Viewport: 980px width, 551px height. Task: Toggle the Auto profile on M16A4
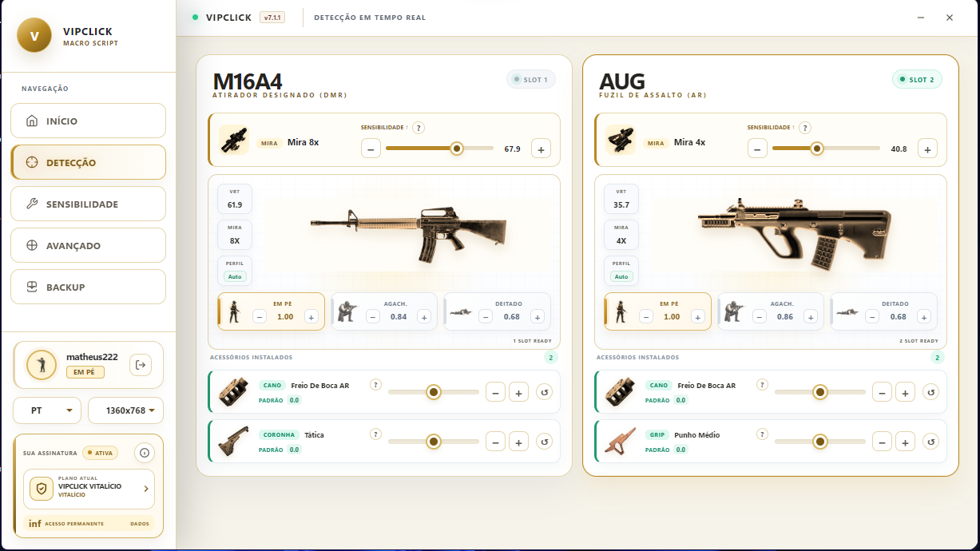235,276
